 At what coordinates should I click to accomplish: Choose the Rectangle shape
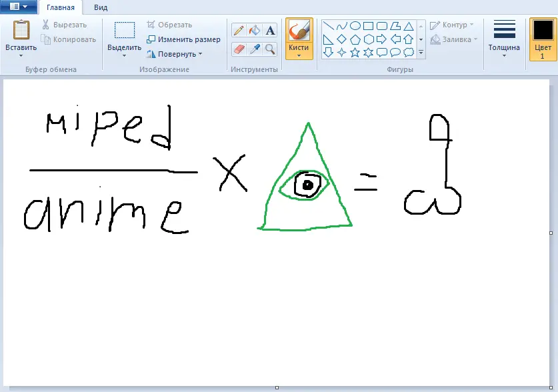368,26
